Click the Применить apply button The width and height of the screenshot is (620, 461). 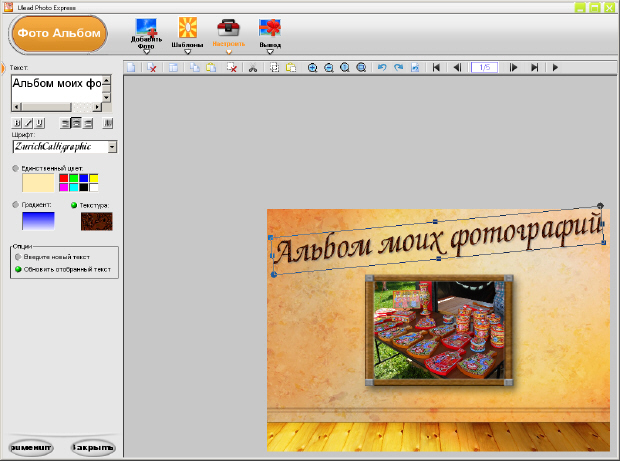31,448
